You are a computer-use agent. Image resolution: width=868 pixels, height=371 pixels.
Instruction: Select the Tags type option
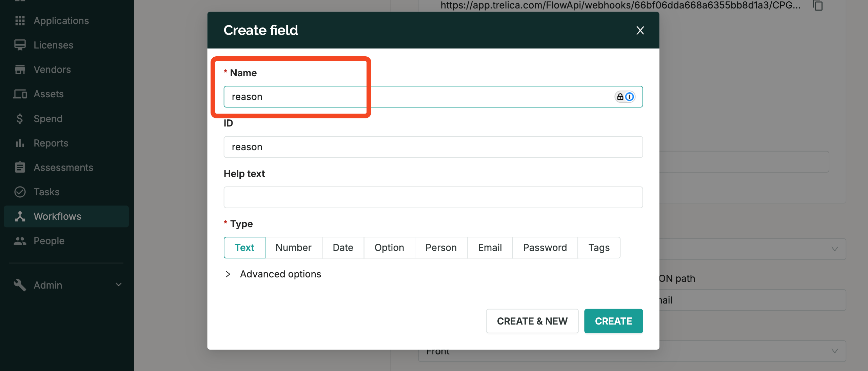(599, 248)
